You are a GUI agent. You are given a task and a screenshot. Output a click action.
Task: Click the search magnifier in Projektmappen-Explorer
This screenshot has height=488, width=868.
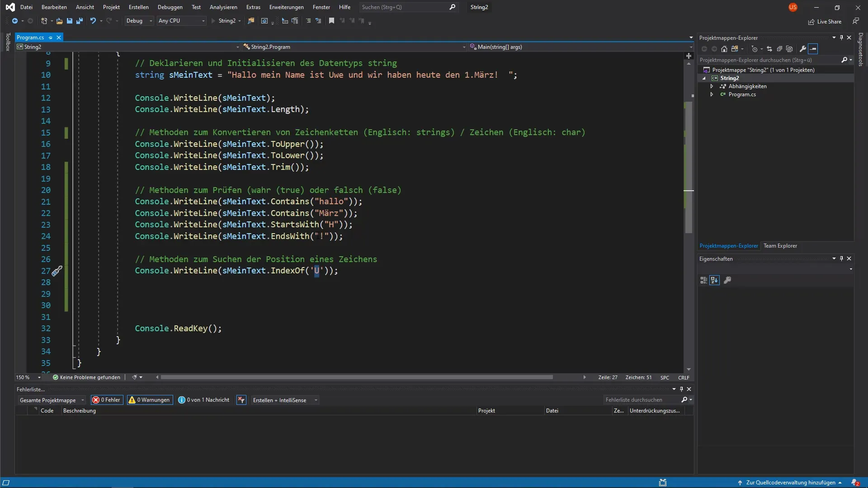tap(844, 60)
